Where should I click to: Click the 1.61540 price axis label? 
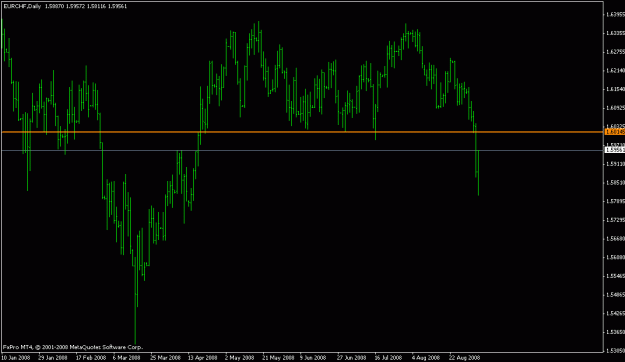coord(615,89)
